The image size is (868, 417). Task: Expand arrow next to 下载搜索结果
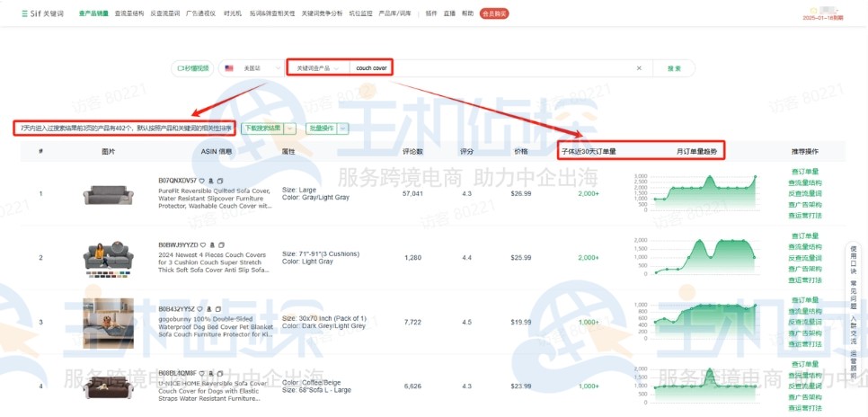[x=290, y=128]
